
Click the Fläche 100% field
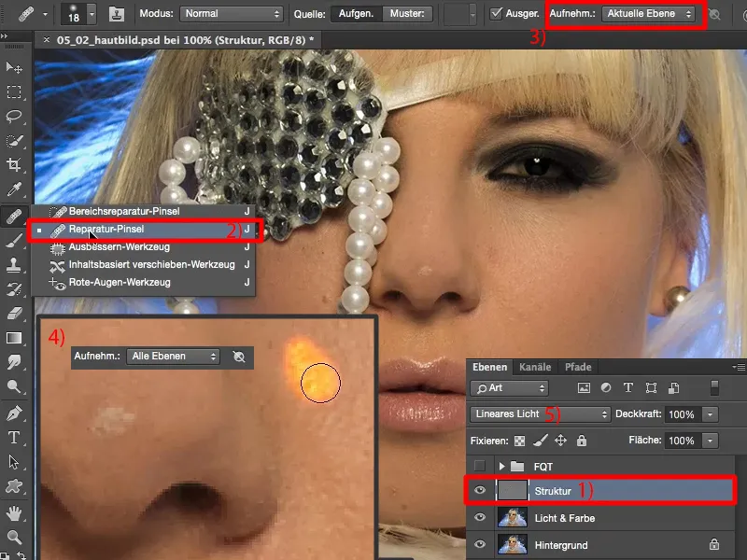(684, 441)
